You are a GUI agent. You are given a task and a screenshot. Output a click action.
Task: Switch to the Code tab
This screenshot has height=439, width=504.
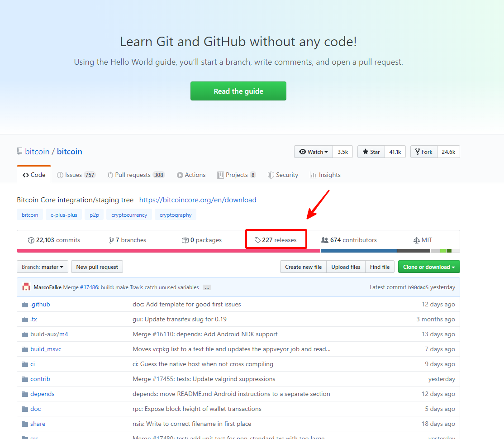pyautogui.click(x=34, y=175)
